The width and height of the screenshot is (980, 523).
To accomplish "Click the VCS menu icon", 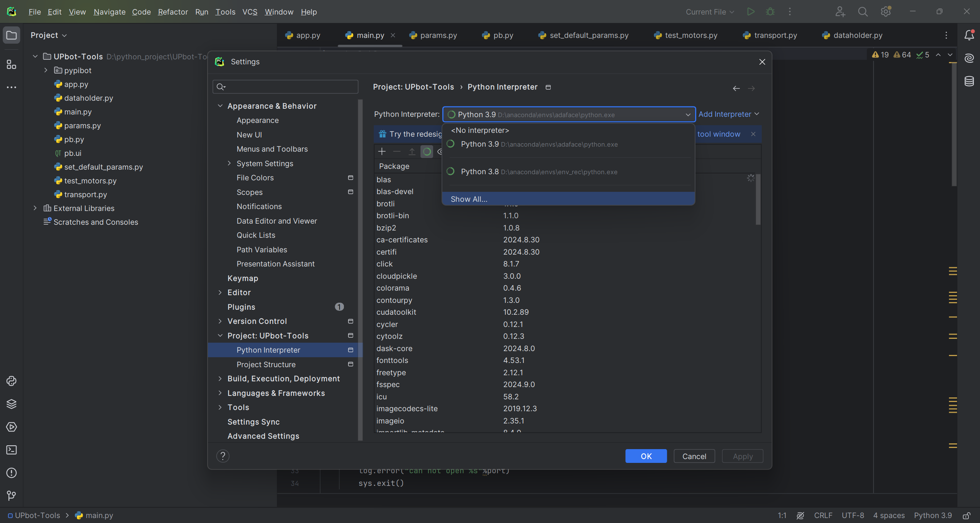I will [250, 11].
